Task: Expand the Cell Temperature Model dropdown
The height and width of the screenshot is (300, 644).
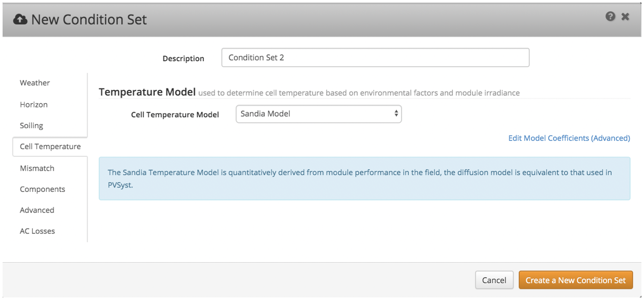Action: [x=319, y=114]
